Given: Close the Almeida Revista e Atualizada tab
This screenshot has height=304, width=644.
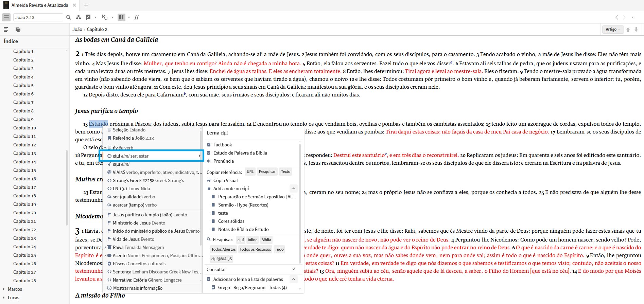Looking at the screenshot, I should (74, 5).
